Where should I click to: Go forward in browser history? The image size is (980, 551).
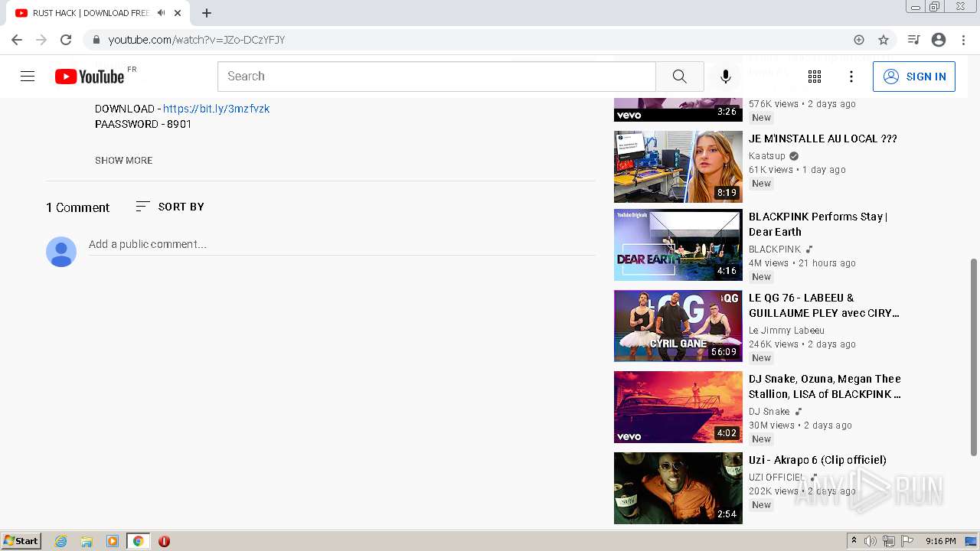point(41,40)
